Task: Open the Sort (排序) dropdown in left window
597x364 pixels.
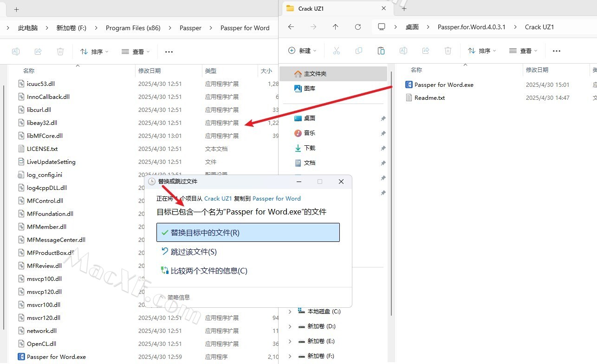Action: pos(94,52)
